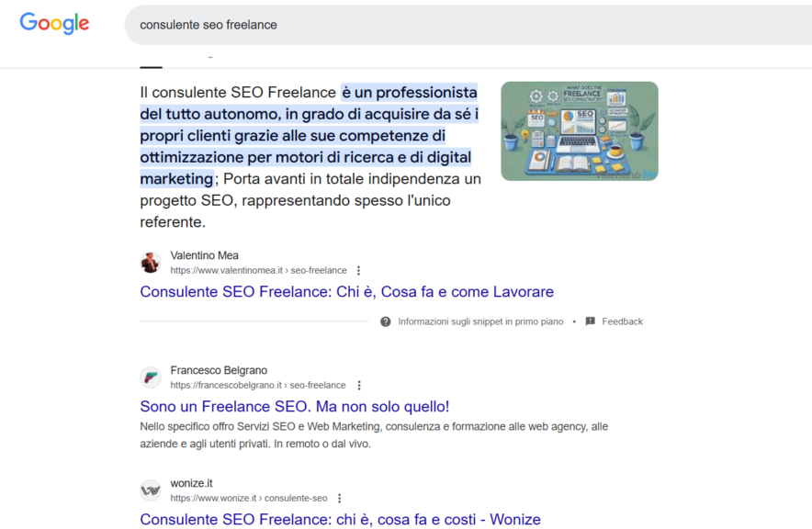Open Valentino Mea profile favicon
This screenshot has width=812, height=529.
[151, 263]
